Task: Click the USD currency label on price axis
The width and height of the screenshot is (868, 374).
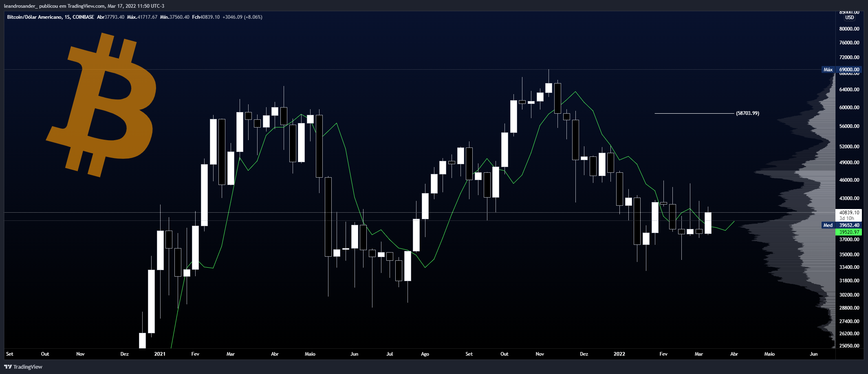Action: click(x=849, y=18)
